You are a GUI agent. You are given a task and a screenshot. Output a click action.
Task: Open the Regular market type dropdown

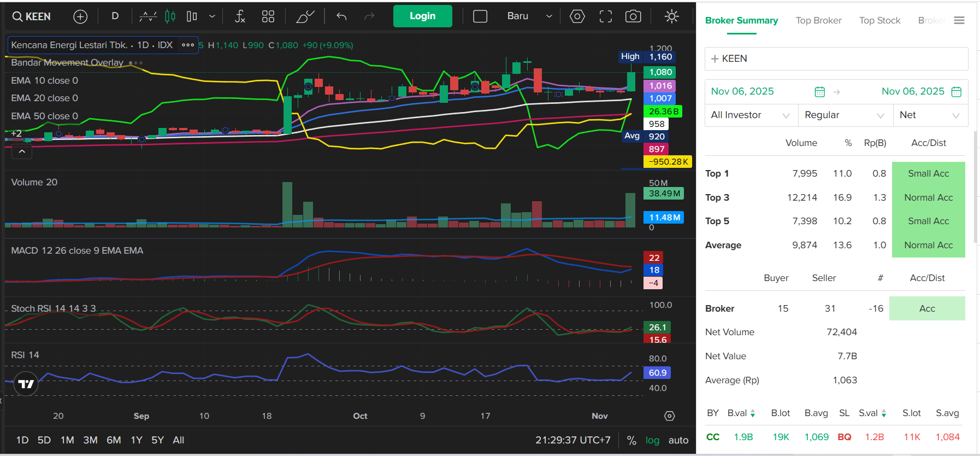tap(845, 115)
